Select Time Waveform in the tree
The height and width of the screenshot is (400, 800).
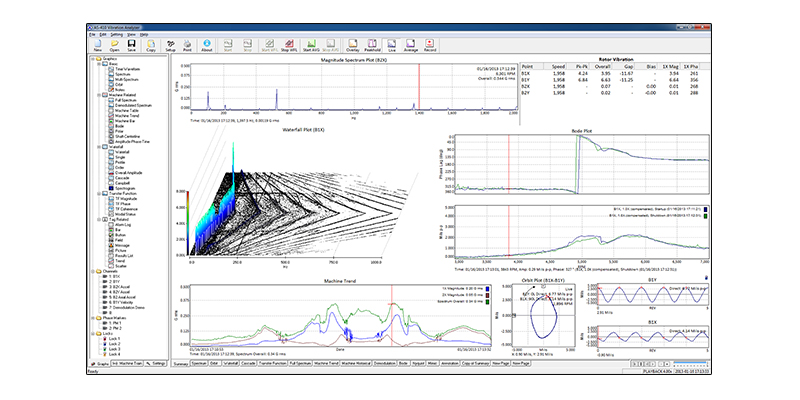(128, 69)
